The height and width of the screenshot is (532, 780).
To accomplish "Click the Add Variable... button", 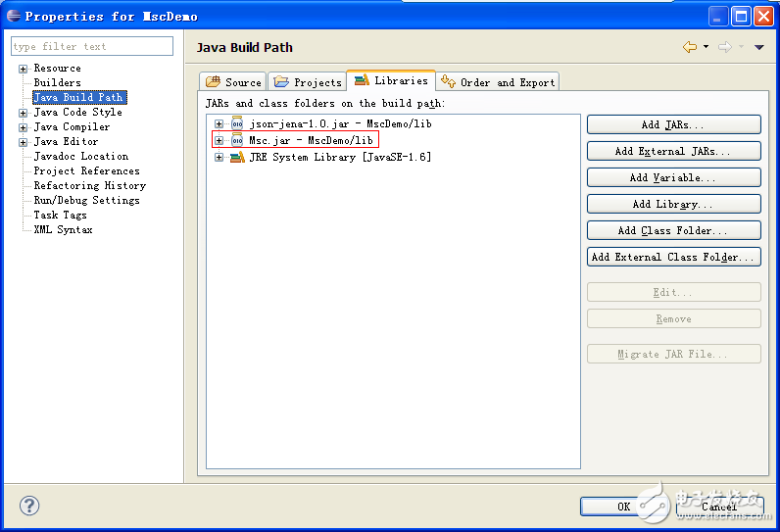I will click(673, 177).
